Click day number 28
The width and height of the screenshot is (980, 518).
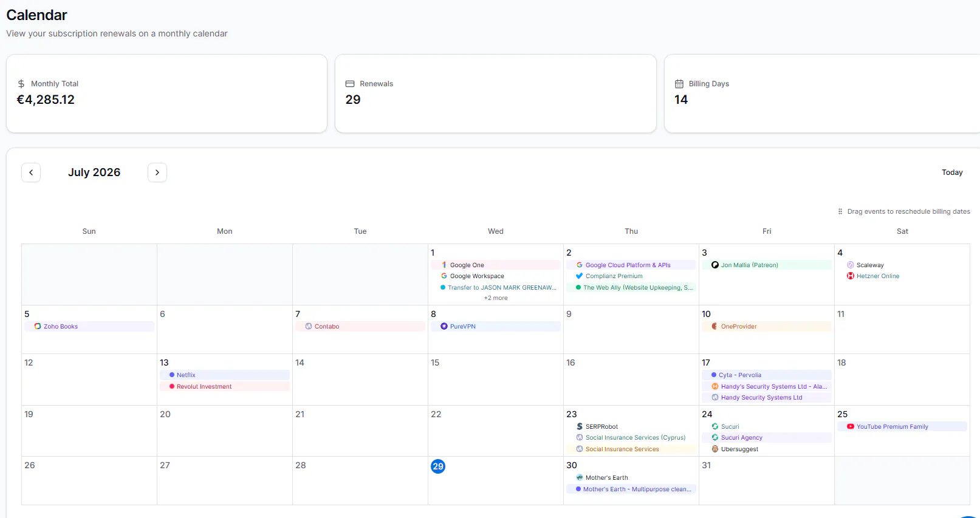[301, 465]
